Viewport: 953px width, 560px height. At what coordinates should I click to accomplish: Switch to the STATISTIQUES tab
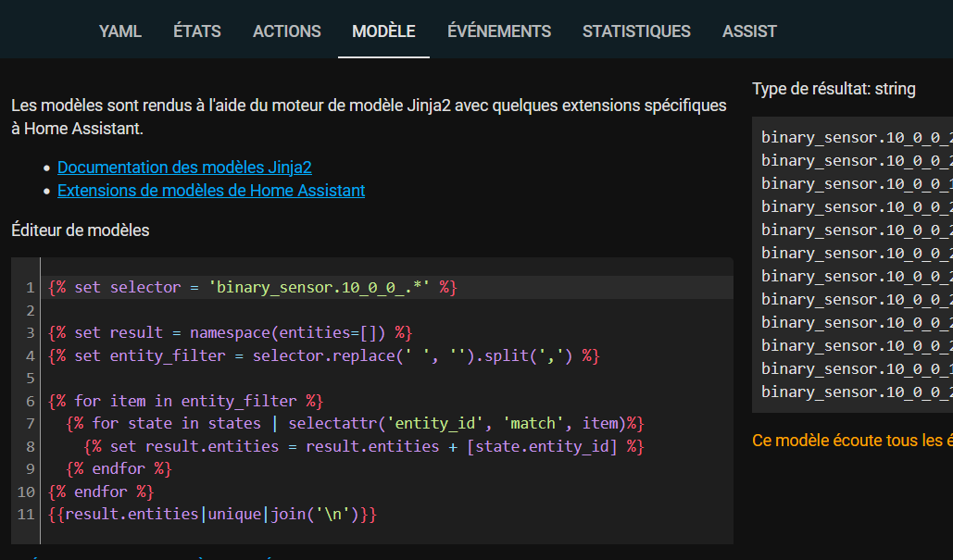pyautogui.click(x=636, y=31)
